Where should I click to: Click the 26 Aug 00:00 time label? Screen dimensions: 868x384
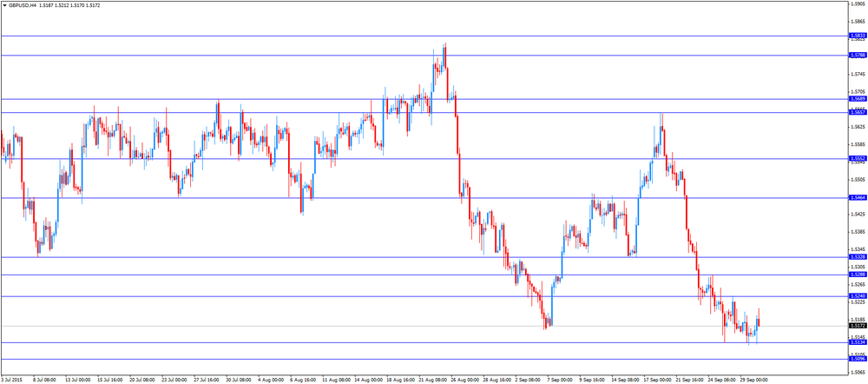tap(464, 381)
